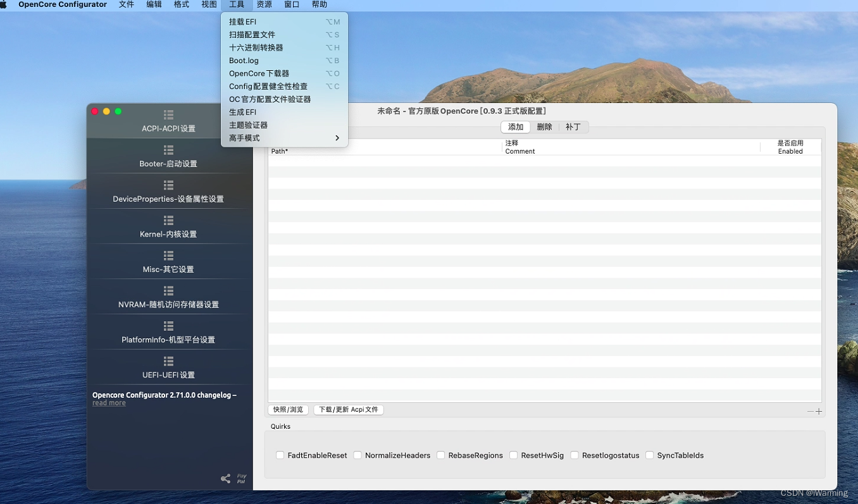Open the 编辑 menu
The width and height of the screenshot is (858, 504).
pyautogui.click(x=154, y=4)
